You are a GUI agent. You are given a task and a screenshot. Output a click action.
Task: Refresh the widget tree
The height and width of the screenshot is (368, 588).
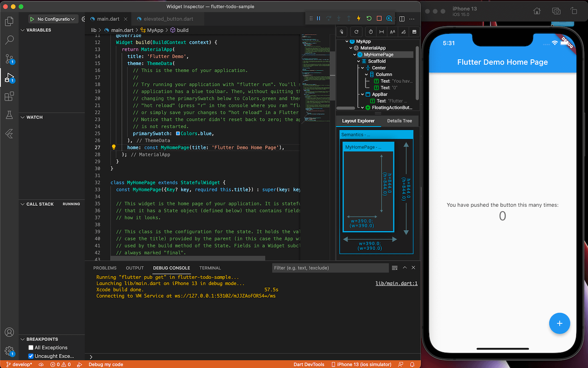click(356, 32)
